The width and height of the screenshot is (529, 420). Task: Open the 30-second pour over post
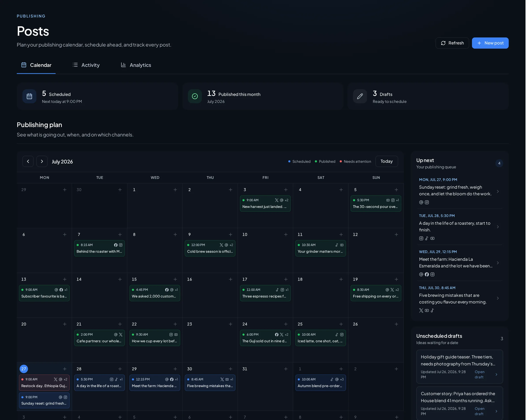point(376,203)
